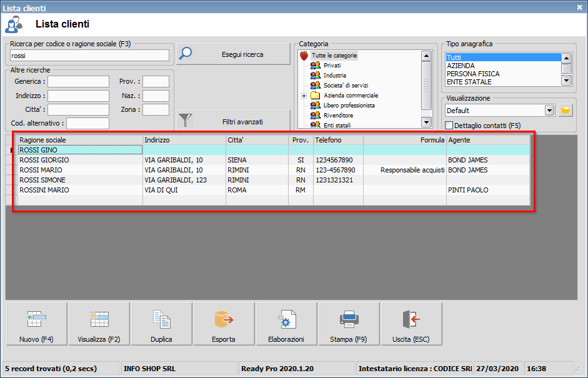Click the people icon next to Societa' di servizi

point(316,85)
